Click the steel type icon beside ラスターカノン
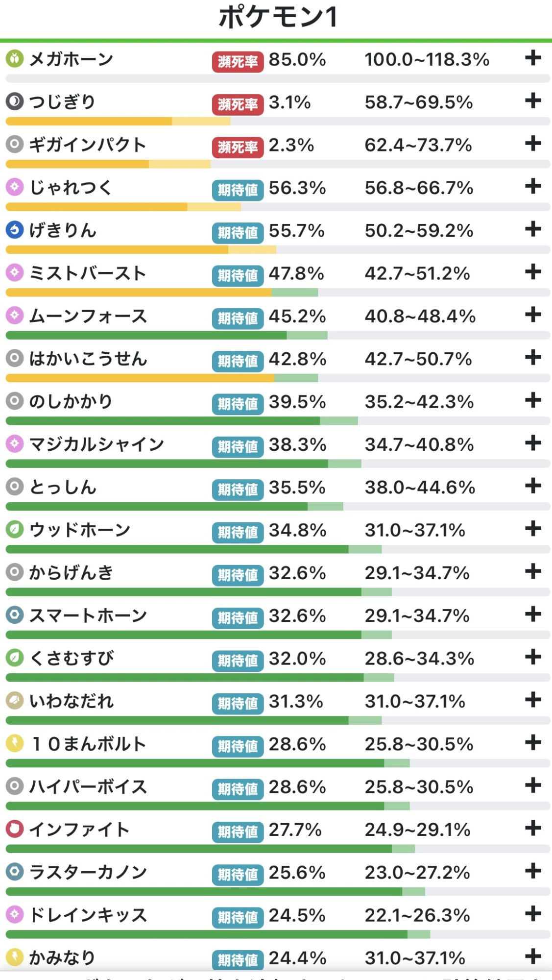 tap(15, 872)
